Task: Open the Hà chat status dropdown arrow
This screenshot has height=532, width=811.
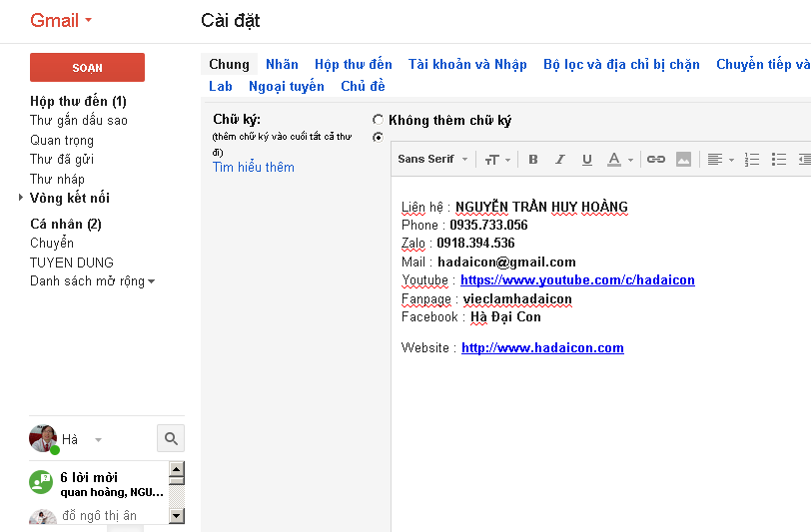Action: point(98,440)
